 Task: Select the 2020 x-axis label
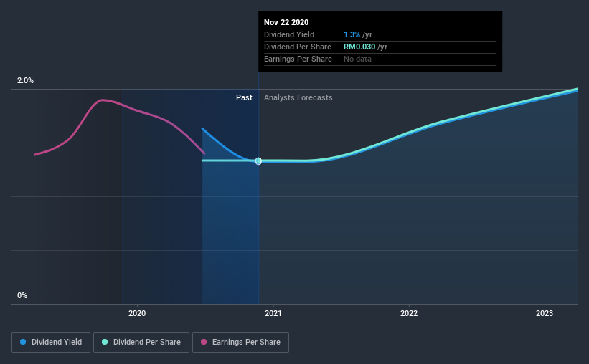(x=137, y=313)
